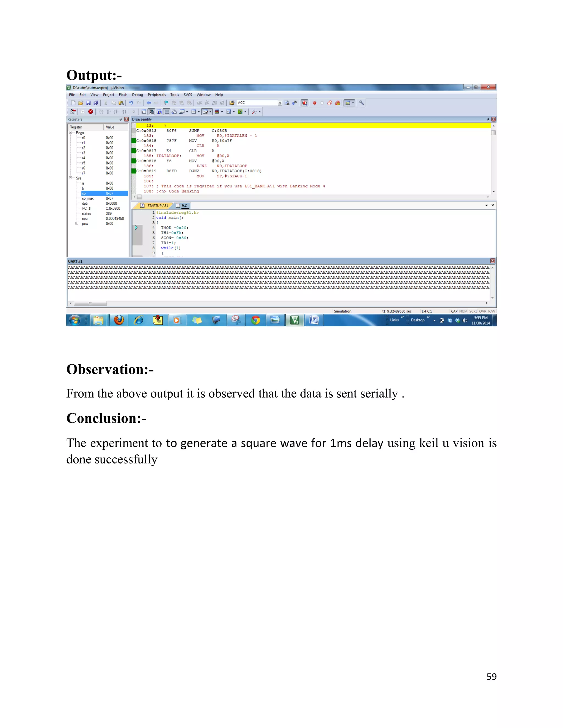The width and height of the screenshot is (563, 728).
Task: Toggle the Disassembly window button
Action: 151,112
